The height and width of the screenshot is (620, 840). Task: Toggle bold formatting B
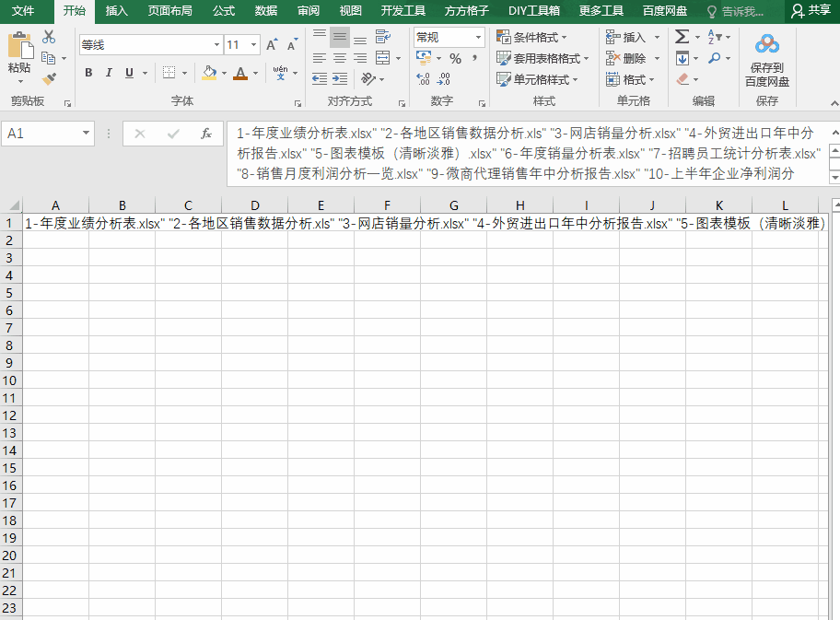[88, 73]
